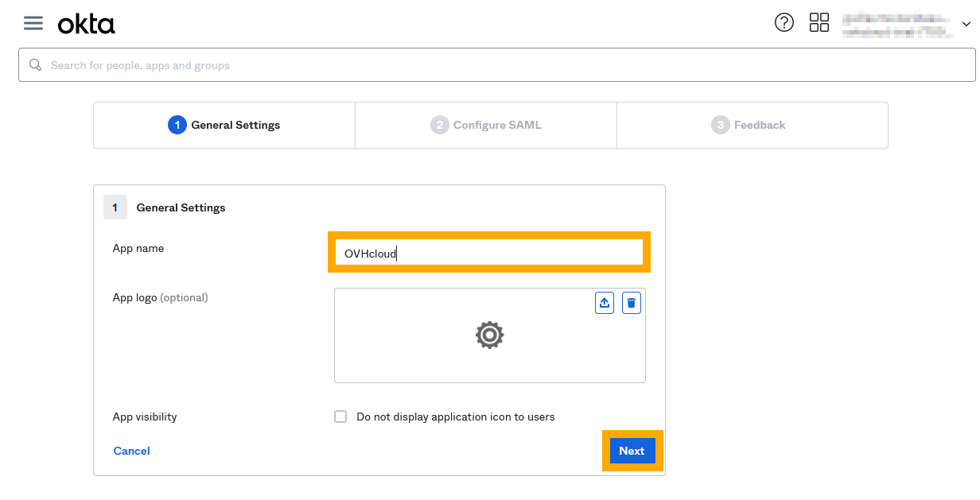Click the Cancel link
This screenshot has height=500, width=980.
tap(132, 451)
